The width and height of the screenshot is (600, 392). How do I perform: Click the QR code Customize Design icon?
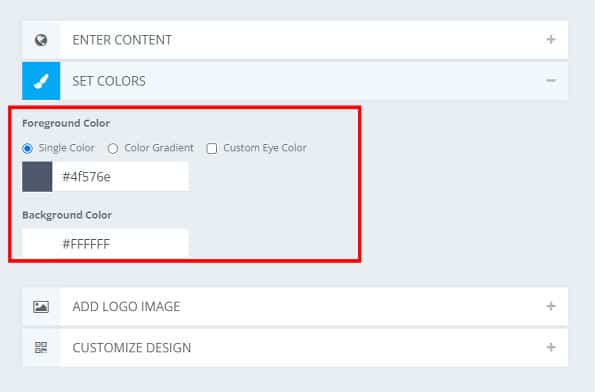coord(41,348)
